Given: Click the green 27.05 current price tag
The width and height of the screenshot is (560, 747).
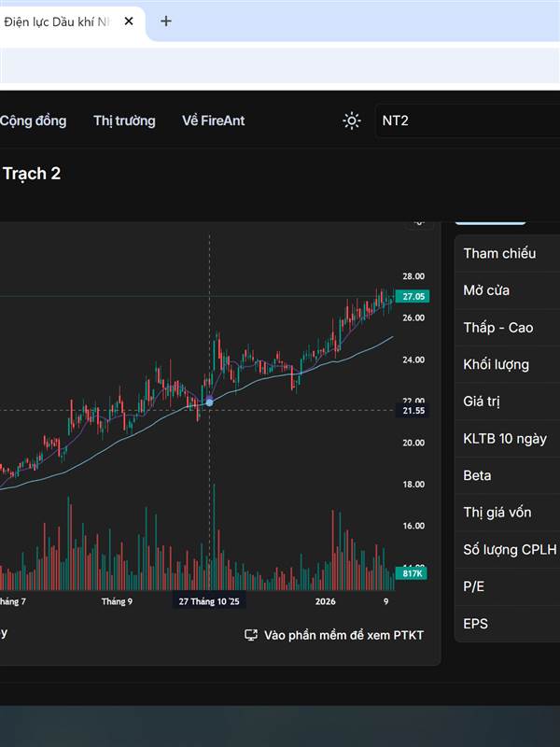Looking at the screenshot, I should pyautogui.click(x=411, y=296).
